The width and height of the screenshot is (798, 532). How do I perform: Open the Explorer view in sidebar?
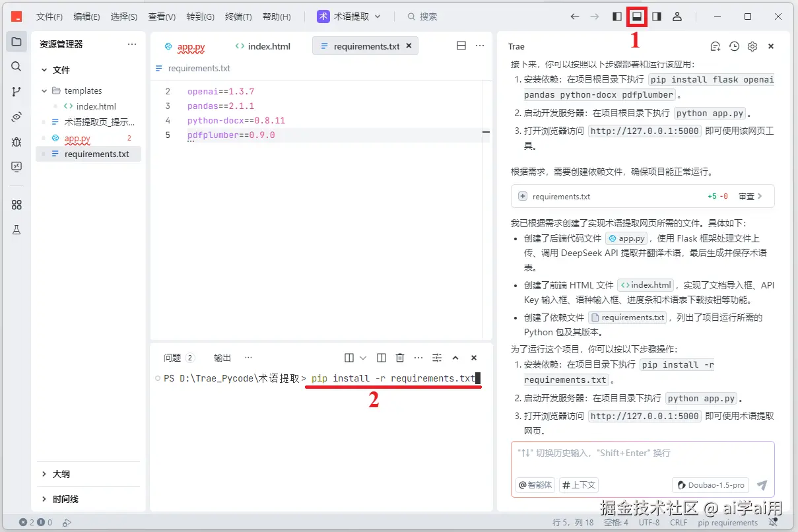click(17, 42)
